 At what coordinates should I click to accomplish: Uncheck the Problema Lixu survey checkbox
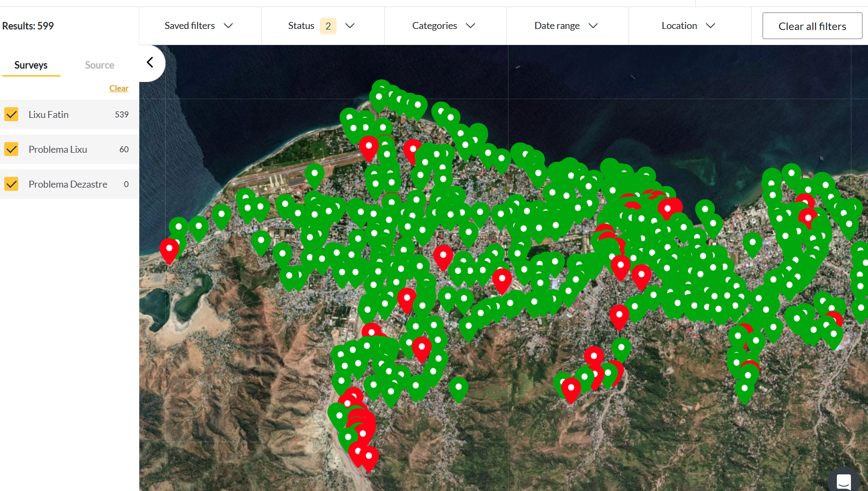tap(11, 150)
